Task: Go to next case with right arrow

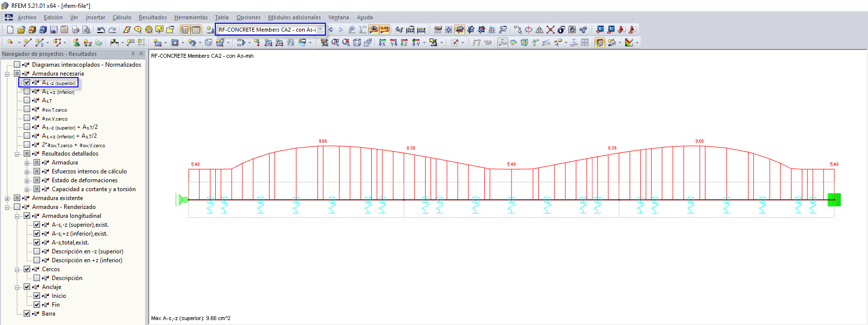Action: [x=340, y=30]
